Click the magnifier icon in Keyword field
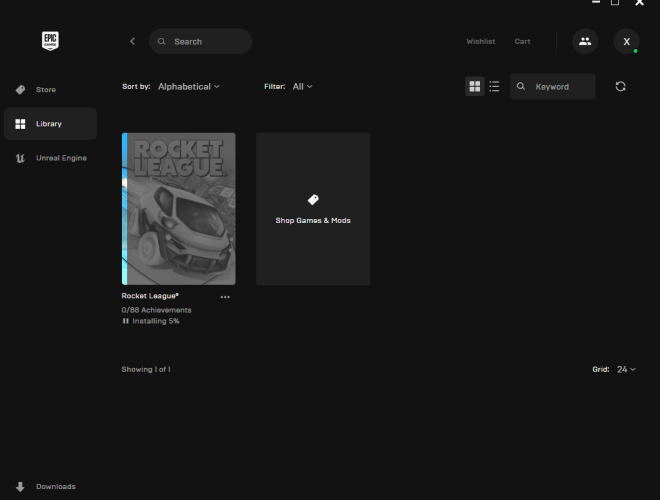660x500 pixels. point(521,86)
